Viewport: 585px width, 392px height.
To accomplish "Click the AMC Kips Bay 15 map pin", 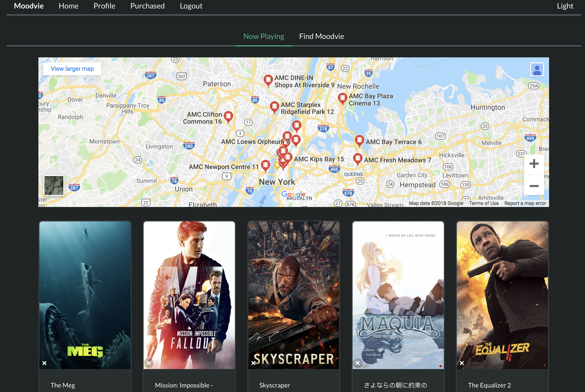I will [x=288, y=158].
